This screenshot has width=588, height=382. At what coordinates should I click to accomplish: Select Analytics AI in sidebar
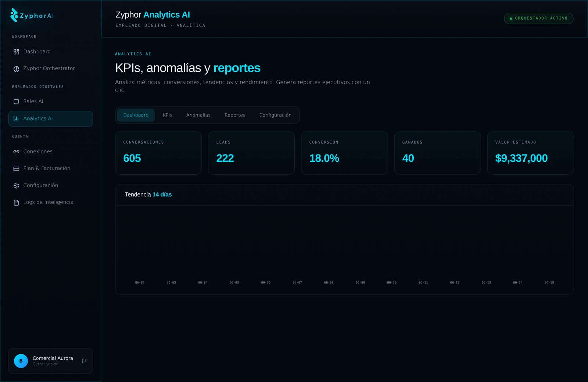(x=50, y=119)
